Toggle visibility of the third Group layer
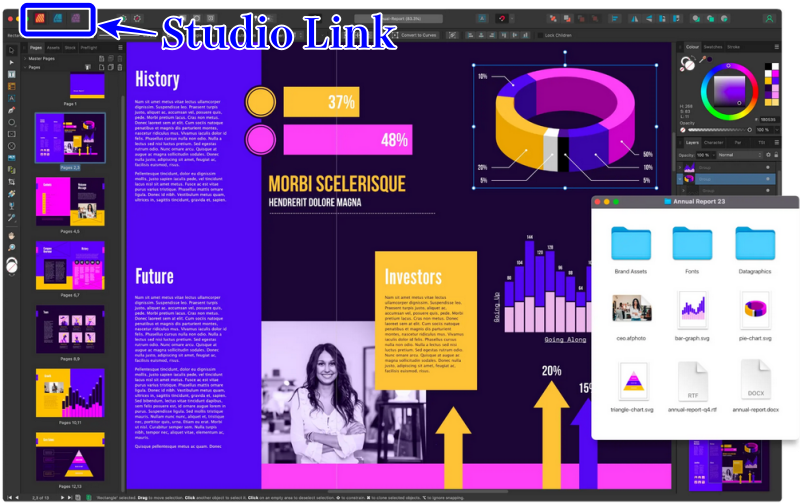Image resolution: width=800 pixels, height=503 pixels. click(x=768, y=190)
